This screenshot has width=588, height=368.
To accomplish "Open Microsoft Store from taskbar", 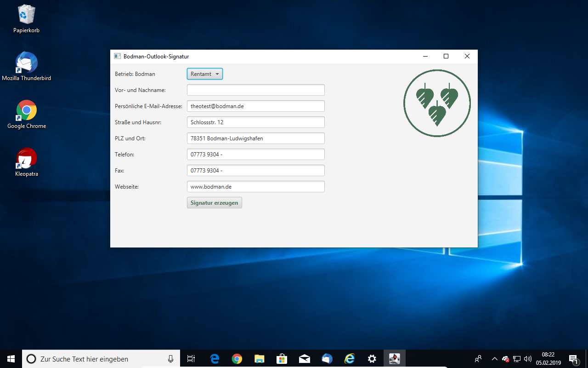I will click(x=282, y=359).
